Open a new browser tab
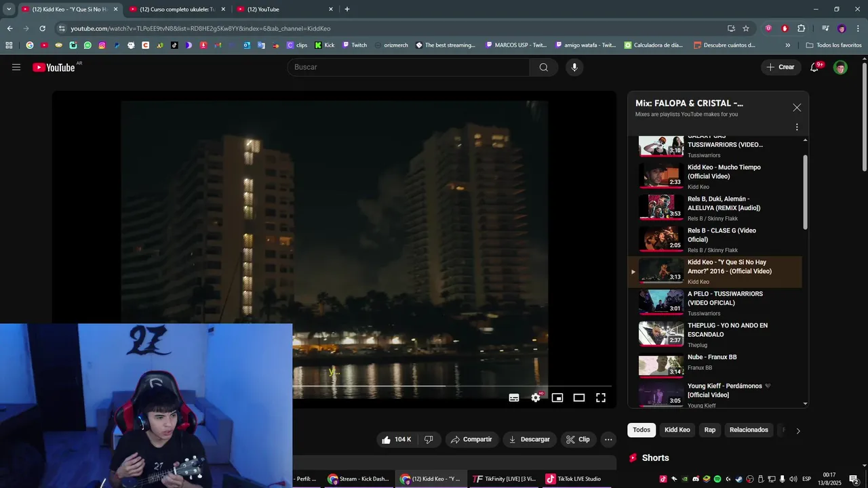This screenshot has height=488, width=868. 347,9
